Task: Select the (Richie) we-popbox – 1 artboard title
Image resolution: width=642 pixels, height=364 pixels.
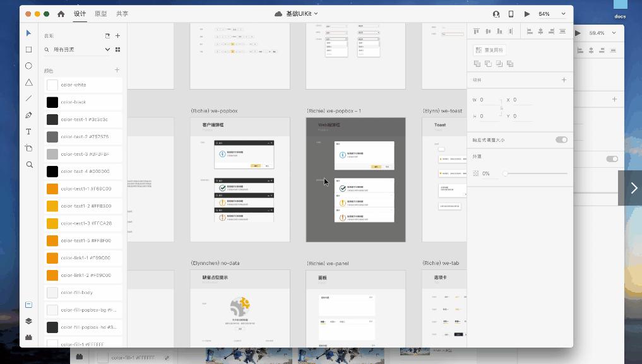Action: pos(334,111)
